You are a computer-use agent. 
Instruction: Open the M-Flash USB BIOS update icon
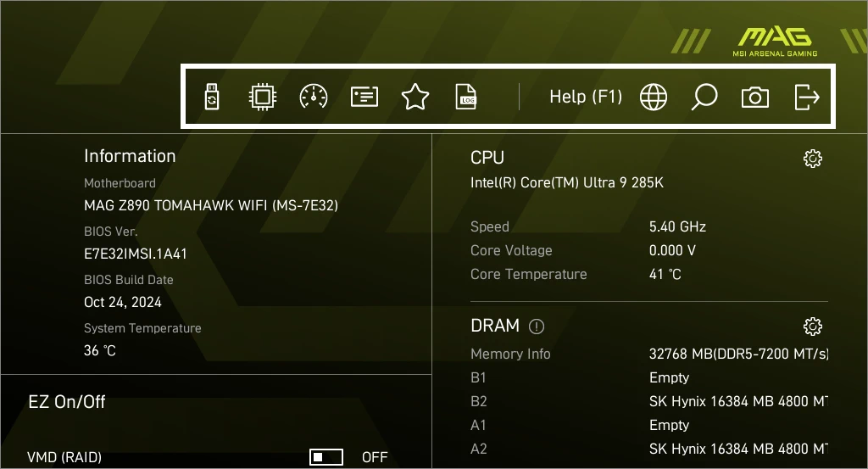(x=212, y=97)
